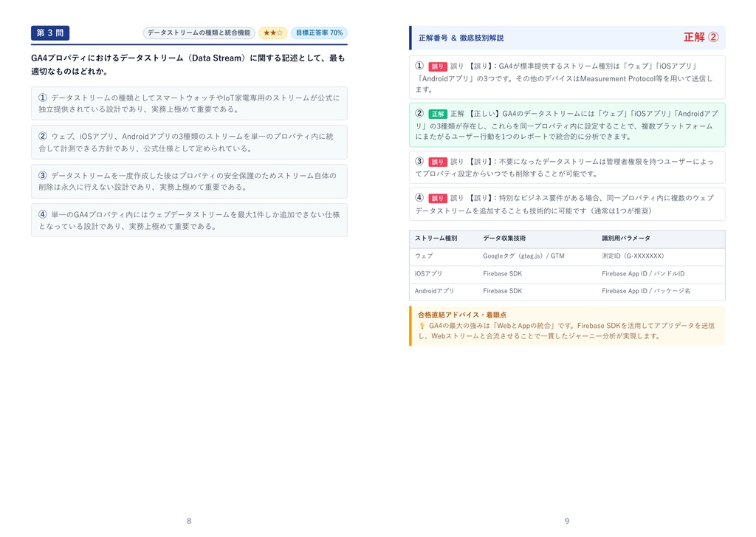756x537 pixels.
Task: Click the Measurement Protocol explanation ① box
Action: point(567,78)
